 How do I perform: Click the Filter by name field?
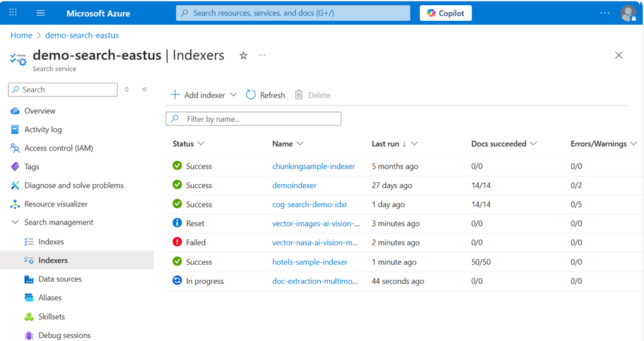(x=254, y=119)
